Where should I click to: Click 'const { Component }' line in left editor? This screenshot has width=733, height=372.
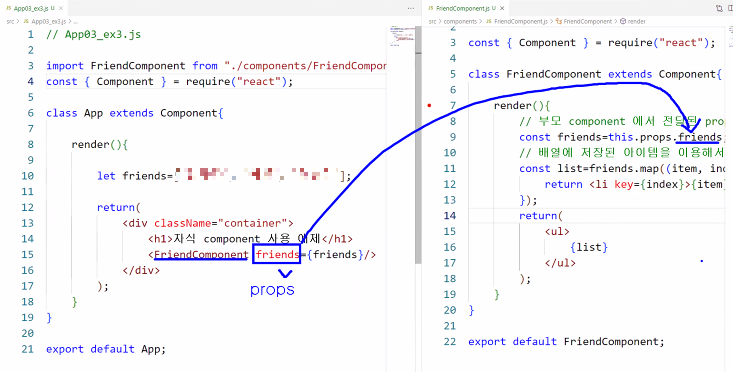click(x=170, y=82)
